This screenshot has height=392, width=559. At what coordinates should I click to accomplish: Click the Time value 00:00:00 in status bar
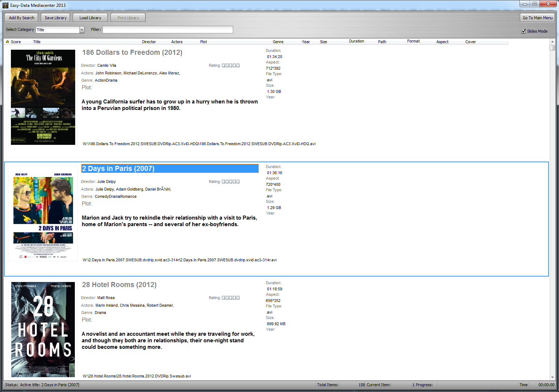(x=546, y=385)
